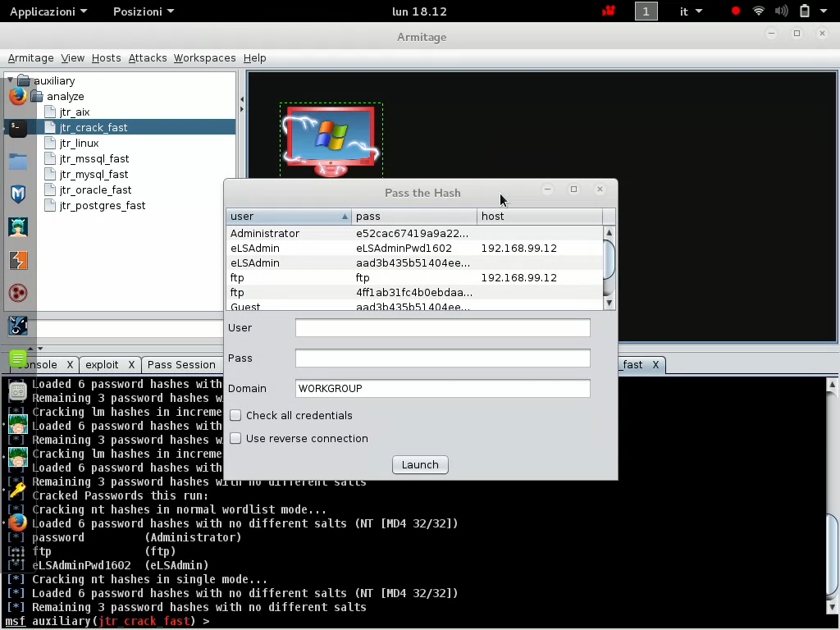Open the grey recorder app icon in the dock
The image size is (840, 630).
[18, 391]
